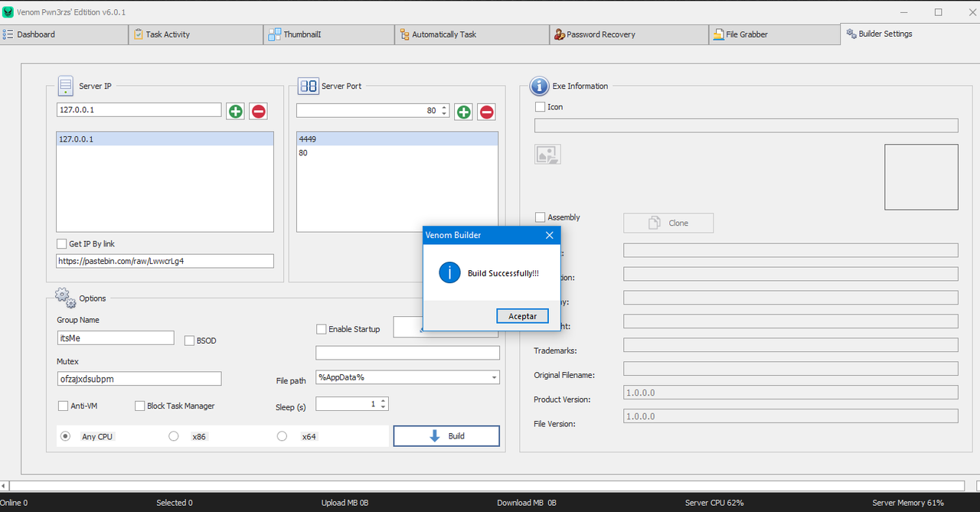
Task: Decrease the Sleep (s) value with down arrow
Action: pos(383,407)
